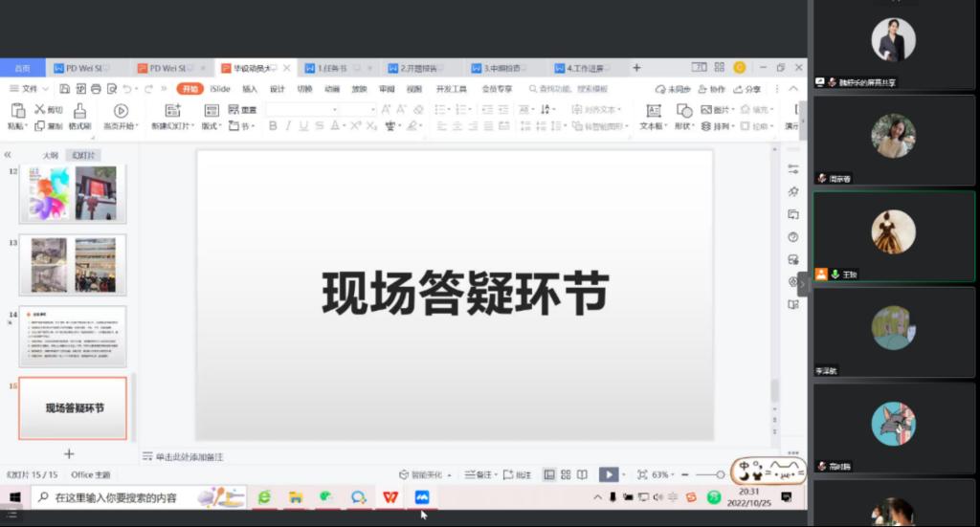Click the Paste (粘贴) clipboard icon
The image size is (980, 527).
coord(16,111)
